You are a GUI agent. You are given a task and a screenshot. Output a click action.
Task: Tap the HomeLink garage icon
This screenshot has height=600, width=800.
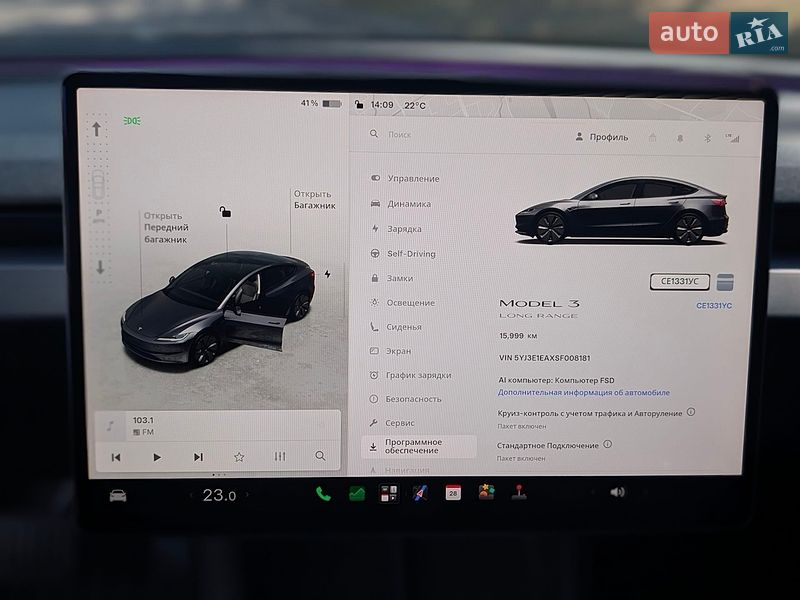click(x=653, y=138)
